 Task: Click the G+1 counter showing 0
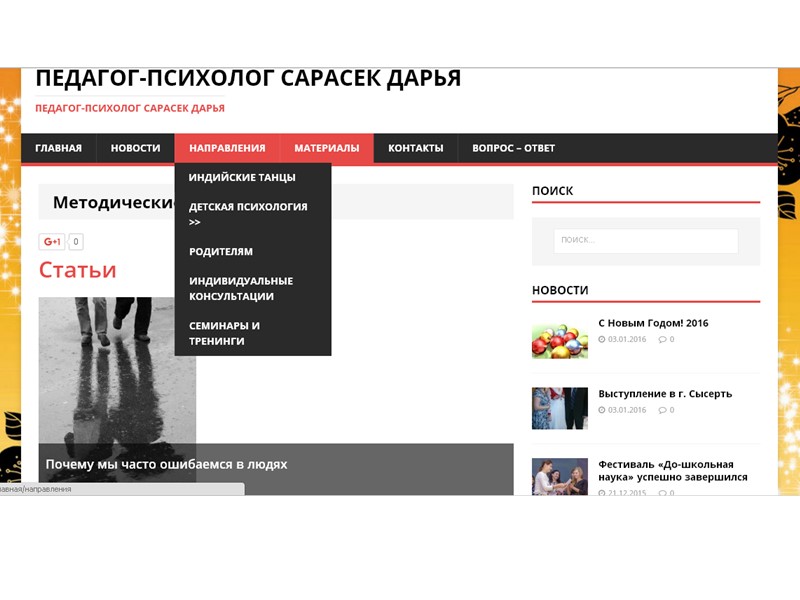[x=76, y=242]
